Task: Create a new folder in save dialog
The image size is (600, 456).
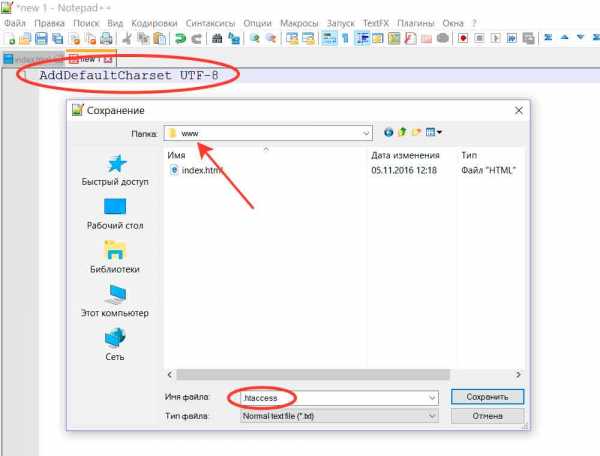Action: pyautogui.click(x=416, y=132)
